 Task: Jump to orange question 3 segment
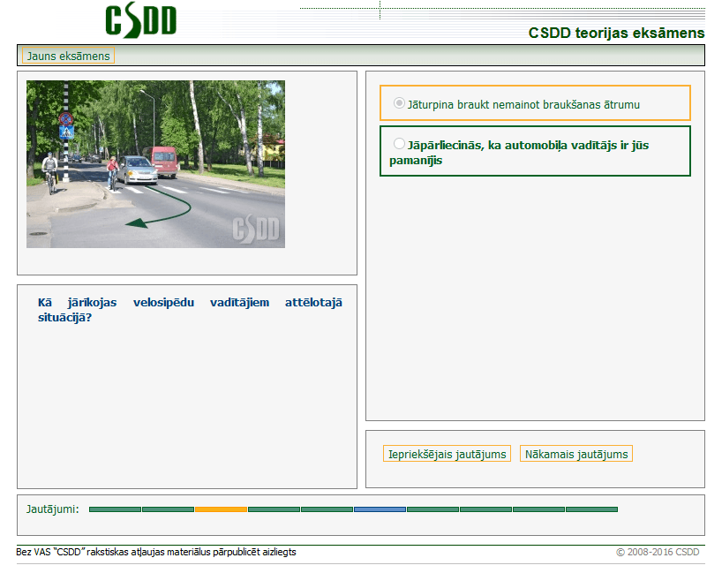pos(221,509)
